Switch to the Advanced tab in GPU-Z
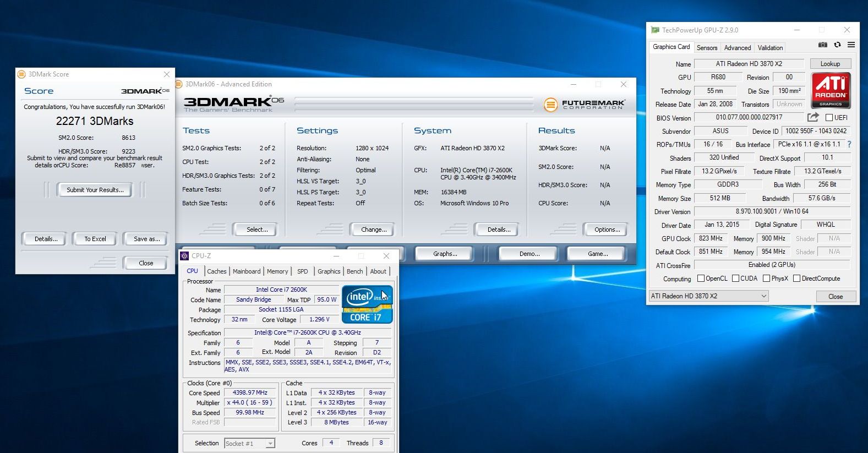 (x=737, y=48)
